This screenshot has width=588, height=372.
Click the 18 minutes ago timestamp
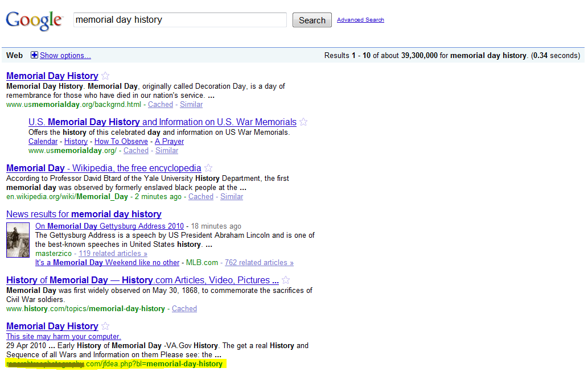(x=216, y=226)
